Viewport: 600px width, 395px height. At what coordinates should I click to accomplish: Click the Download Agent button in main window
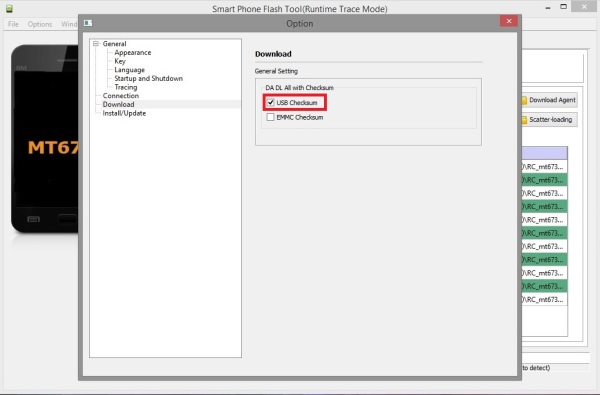pyautogui.click(x=549, y=100)
